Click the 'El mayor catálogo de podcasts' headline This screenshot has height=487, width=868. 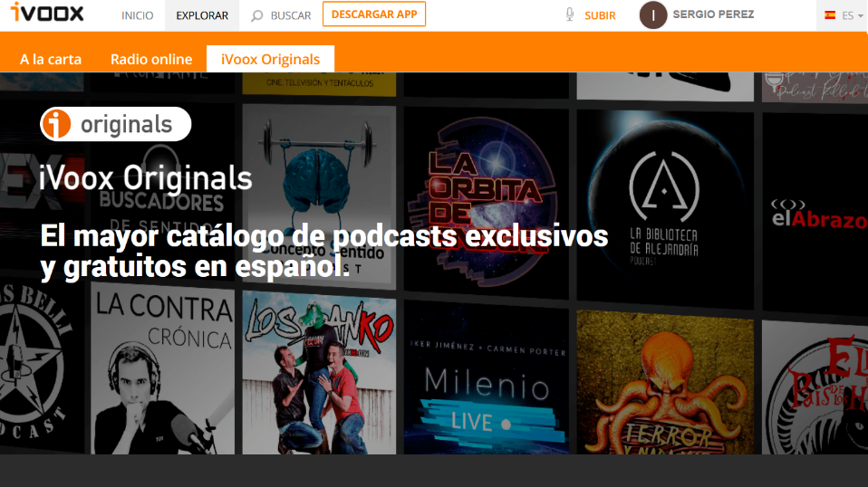(x=323, y=251)
